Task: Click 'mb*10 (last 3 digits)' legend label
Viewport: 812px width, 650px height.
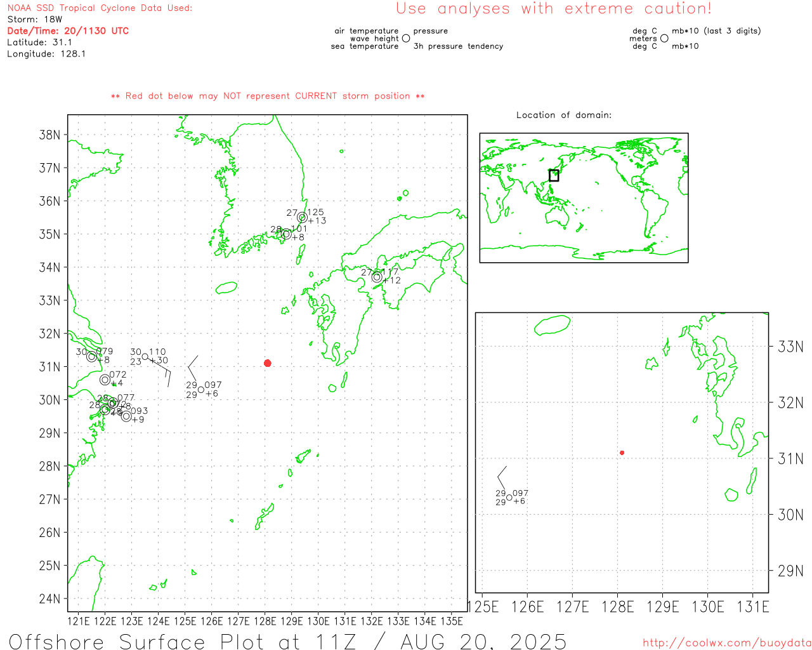Action: click(716, 30)
